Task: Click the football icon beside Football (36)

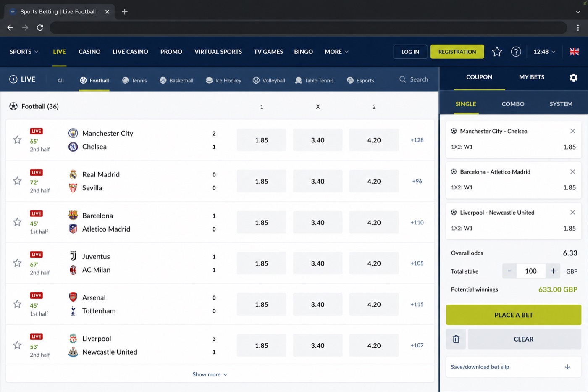Action: coord(13,106)
